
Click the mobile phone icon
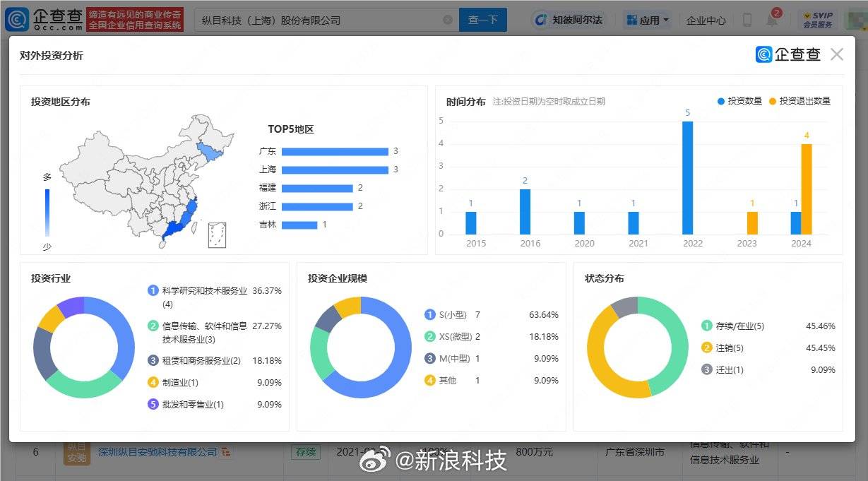(747, 20)
